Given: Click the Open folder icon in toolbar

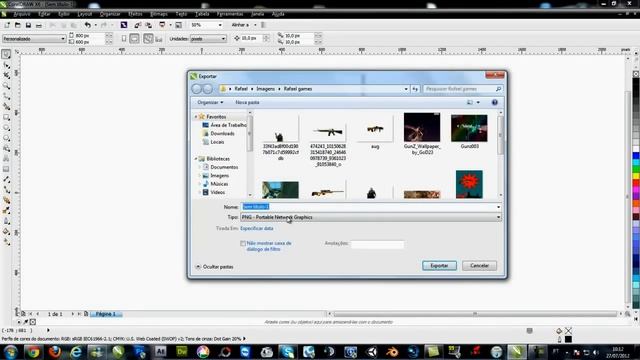Looking at the screenshot, I should pos(18,25).
